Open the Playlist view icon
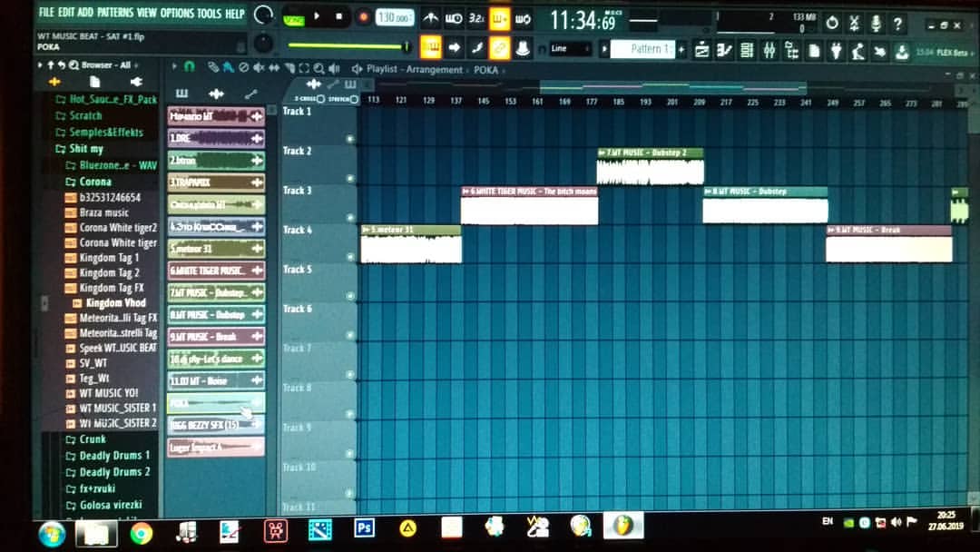Screen dimensions: 980x552 tap(701, 50)
